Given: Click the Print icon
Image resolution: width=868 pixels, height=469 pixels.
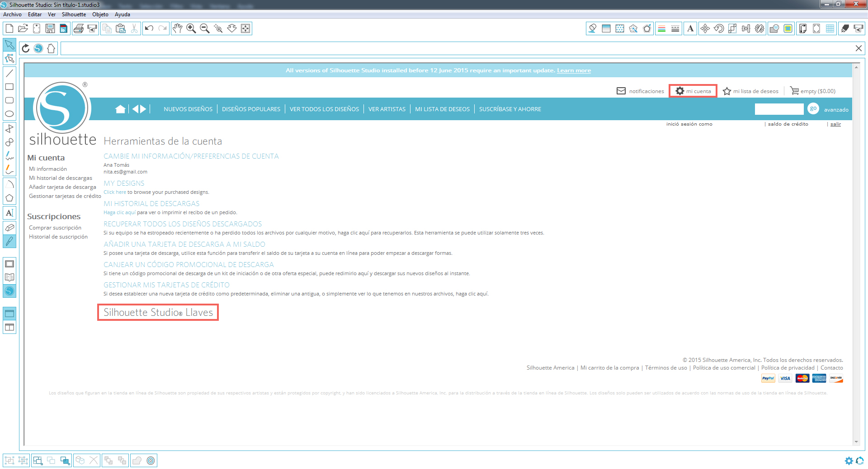Looking at the screenshot, I should (x=78, y=28).
